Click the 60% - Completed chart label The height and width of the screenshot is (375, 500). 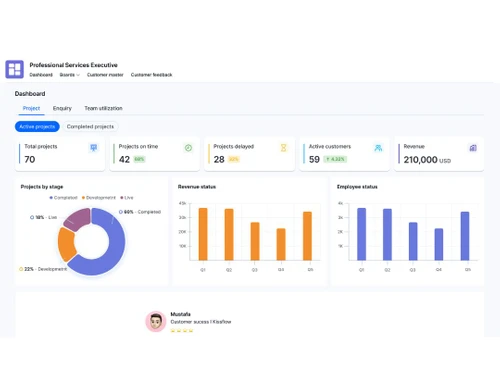coord(140,212)
